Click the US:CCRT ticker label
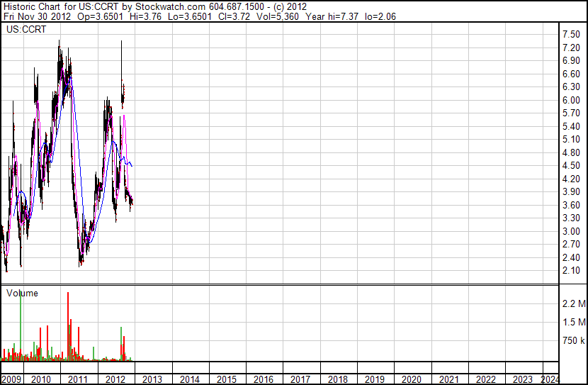The height and width of the screenshot is (385, 588). 26,29
